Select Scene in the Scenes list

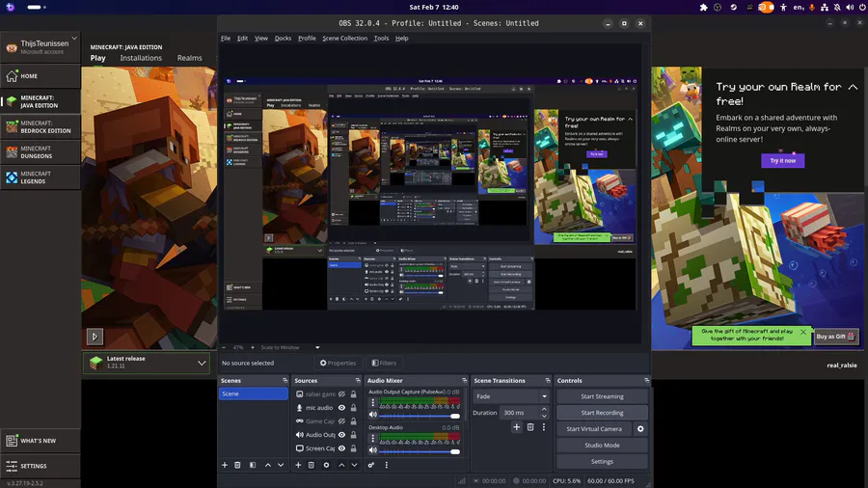(253, 393)
